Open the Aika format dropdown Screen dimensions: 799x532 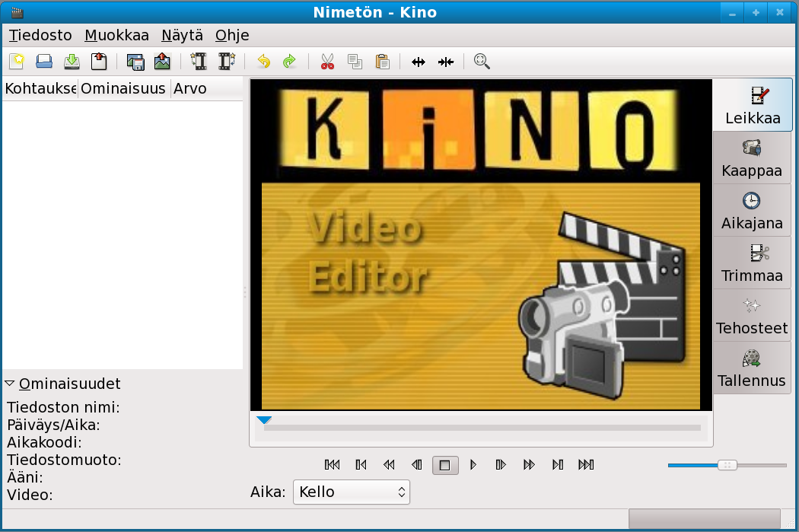[351, 492]
